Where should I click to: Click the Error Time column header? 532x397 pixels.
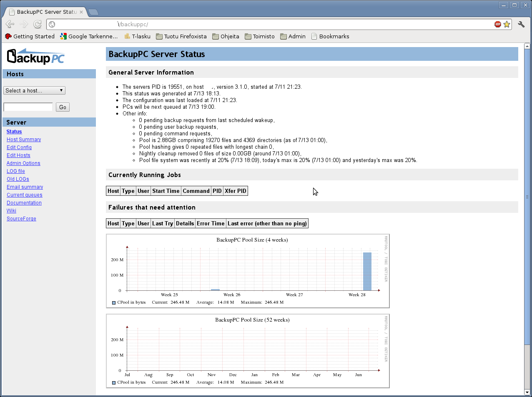point(211,224)
